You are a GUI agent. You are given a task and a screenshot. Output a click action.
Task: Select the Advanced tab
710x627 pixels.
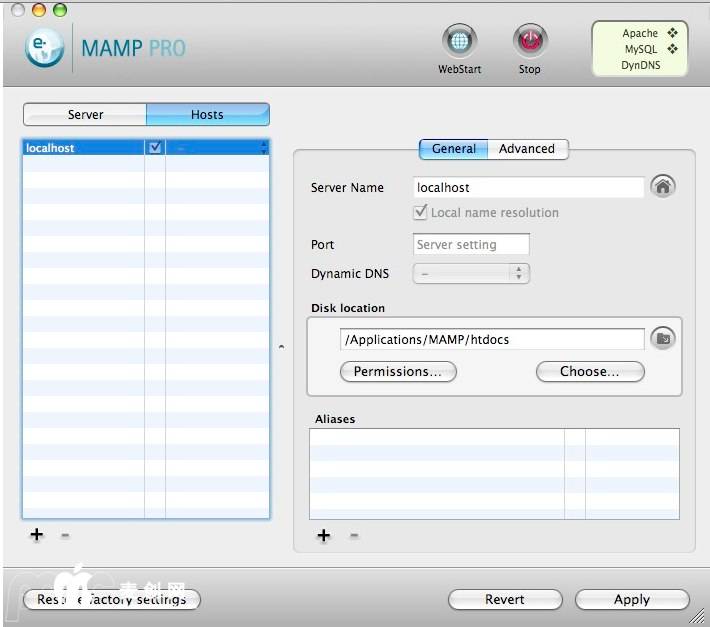(528, 149)
